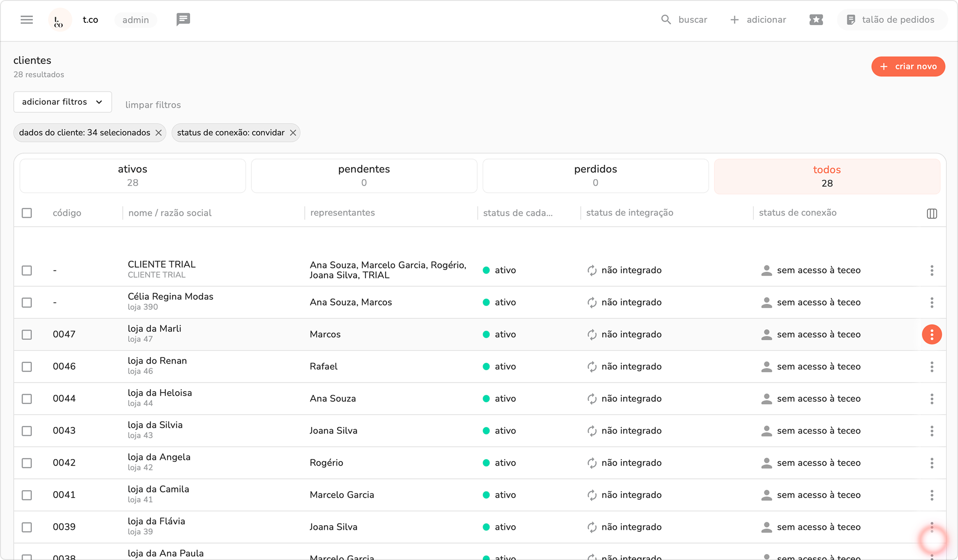Viewport: 958px width, 560px height.
Task: Switch to the pendentes tab
Action: tap(364, 176)
